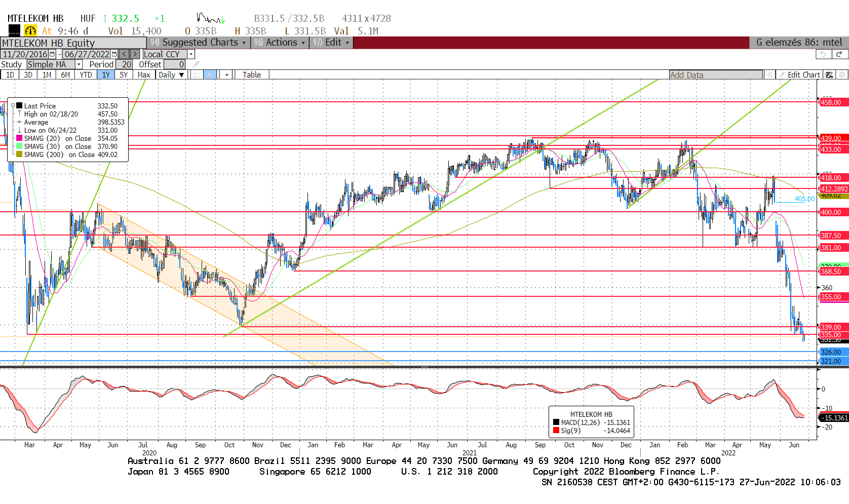Click SMAVG (20) pink legend swatch
849x504 pixels.
pyautogui.click(x=19, y=138)
